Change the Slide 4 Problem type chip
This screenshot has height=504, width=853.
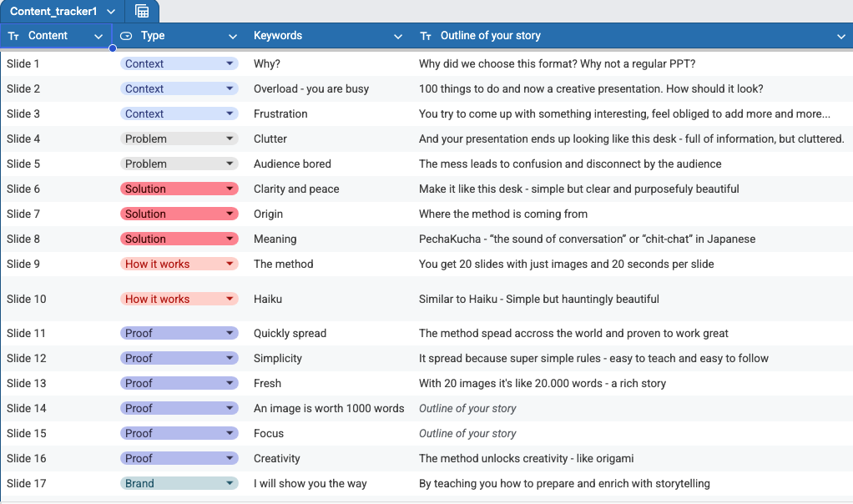(230, 139)
